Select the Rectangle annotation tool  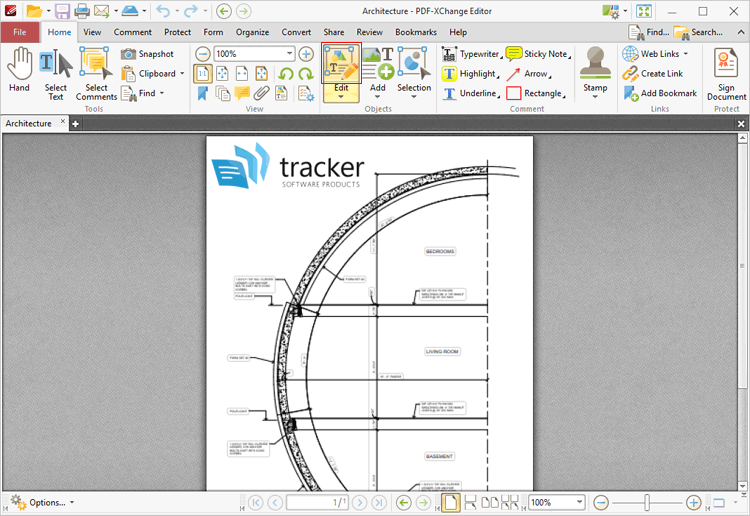coord(535,93)
